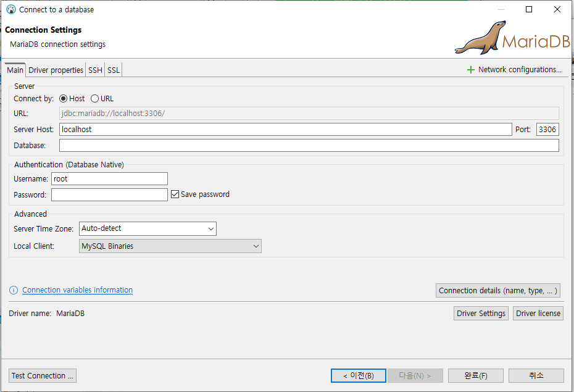Viewport: 574px width, 392px height.
Task: Click the 이전(B) back button
Action: (359, 376)
